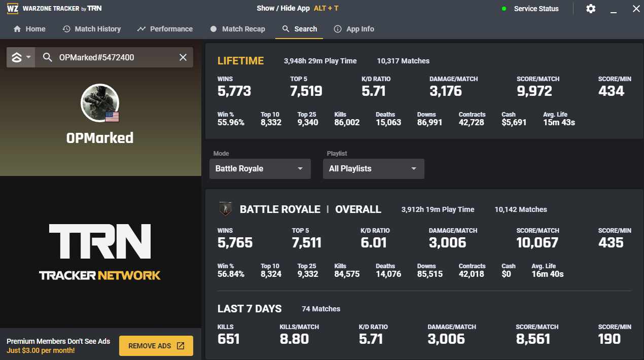Click the 10,142 Matches text

coord(521,209)
